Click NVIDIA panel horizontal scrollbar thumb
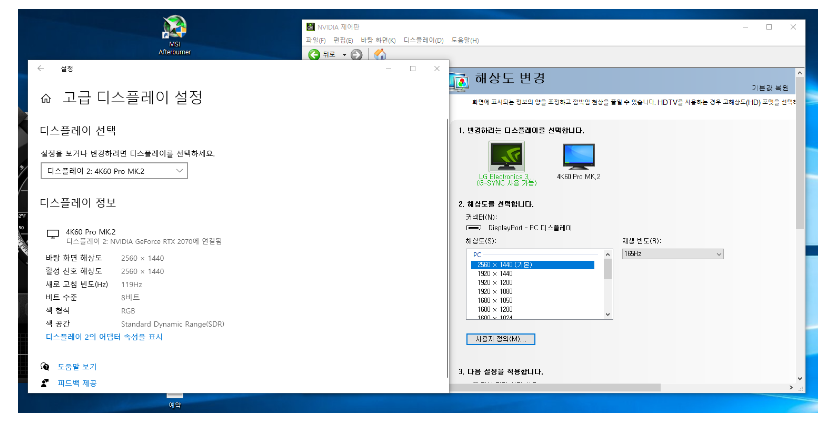Screen dimensions: 835x422 (x=556, y=387)
